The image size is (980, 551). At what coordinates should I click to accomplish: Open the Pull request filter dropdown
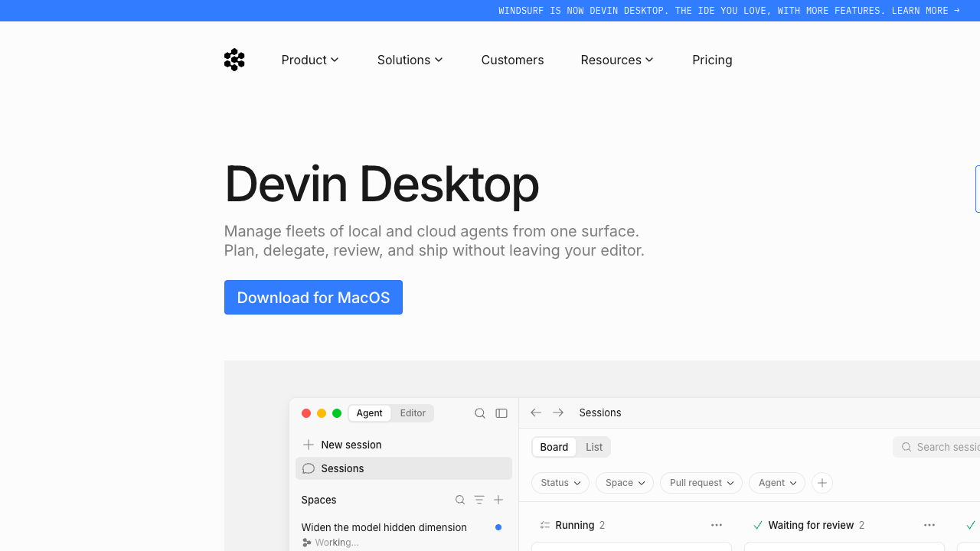pos(701,483)
